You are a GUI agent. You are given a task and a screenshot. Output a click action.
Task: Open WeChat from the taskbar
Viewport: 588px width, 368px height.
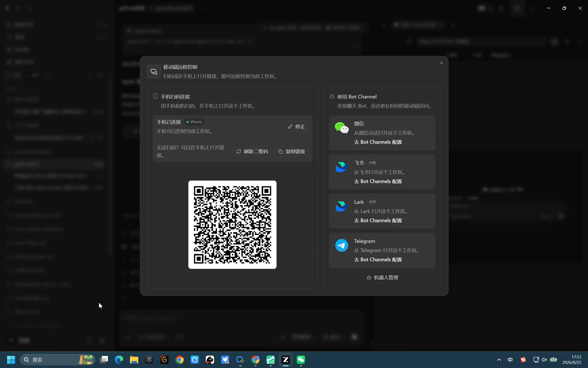click(x=301, y=360)
